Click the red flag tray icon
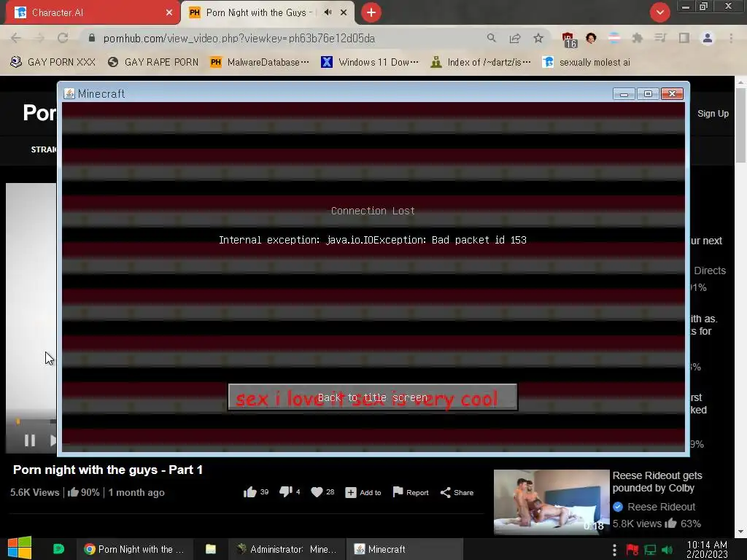The height and width of the screenshot is (560, 747). [632, 550]
